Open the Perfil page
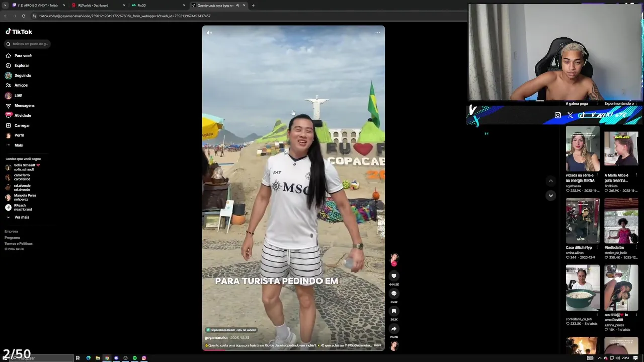The height and width of the screenshot is (362, 644). [x=15, y=135]
